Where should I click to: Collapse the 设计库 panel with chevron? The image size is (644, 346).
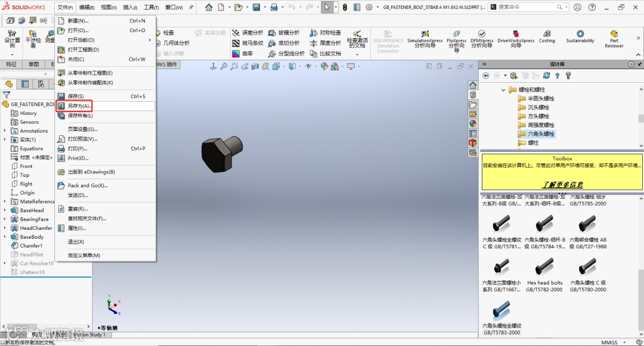pyautogui.click(x=484, y=64)
